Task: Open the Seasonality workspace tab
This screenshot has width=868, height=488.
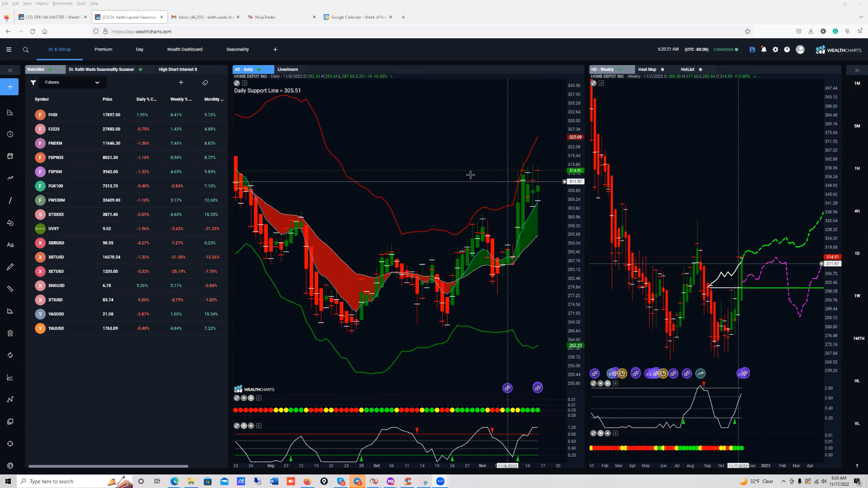Action: pyautogui.click(x=237, y=49)
